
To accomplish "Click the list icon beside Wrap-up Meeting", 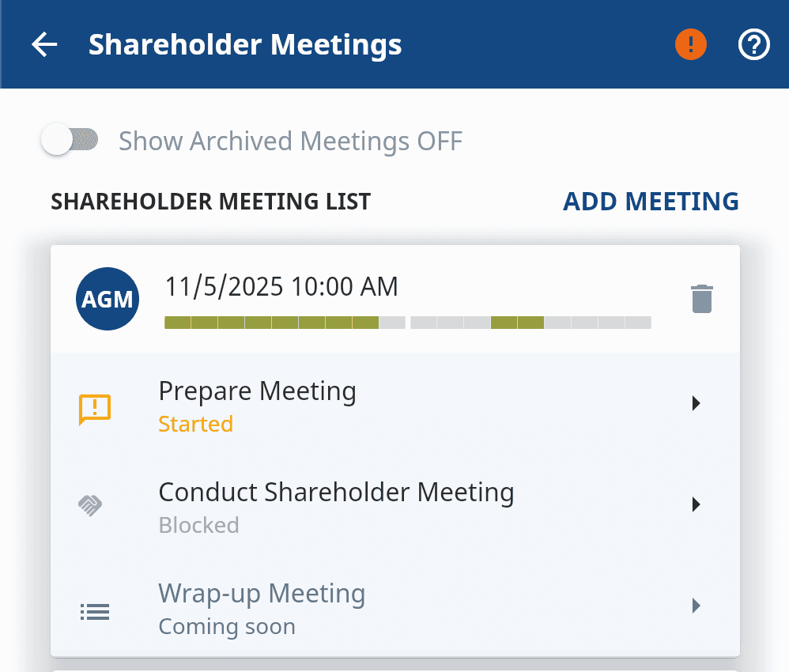I will pyautogui.click(x=95, y=611).
